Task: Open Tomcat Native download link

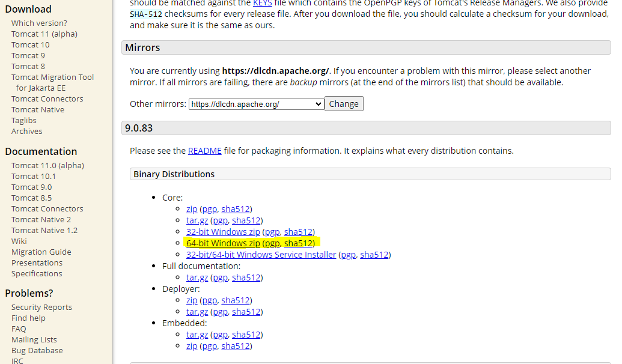Action: coord(38,109)
